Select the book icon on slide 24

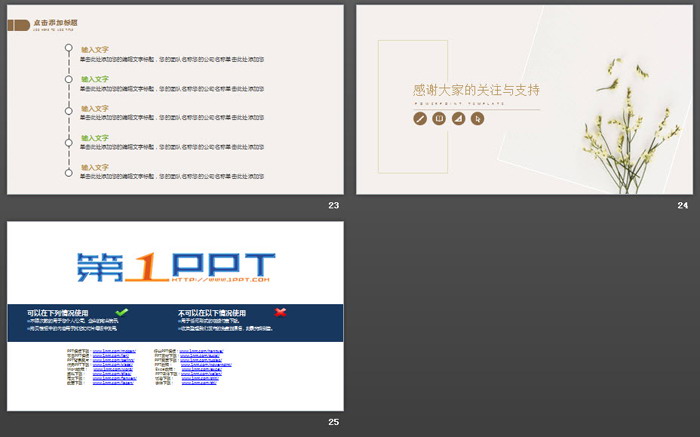coord(439,119)
